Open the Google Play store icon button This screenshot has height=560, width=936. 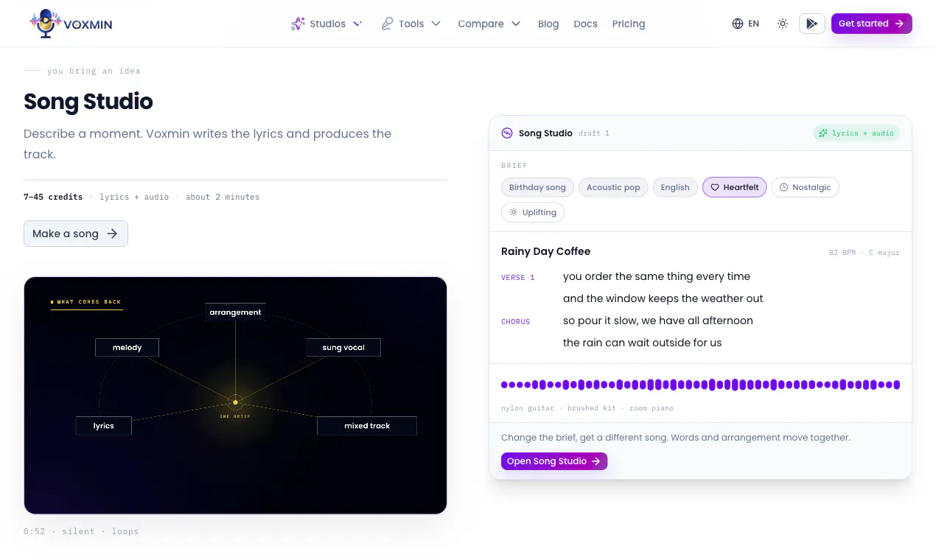(812, 24)
